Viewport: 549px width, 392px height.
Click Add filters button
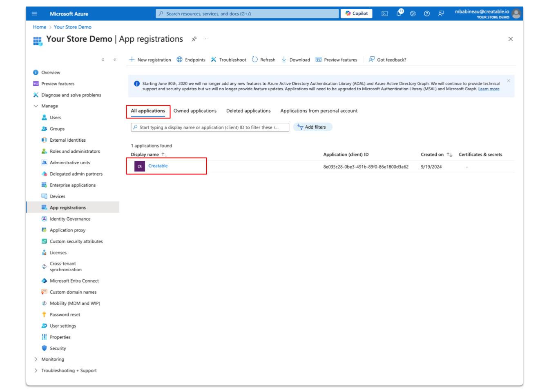coord(313,127)
